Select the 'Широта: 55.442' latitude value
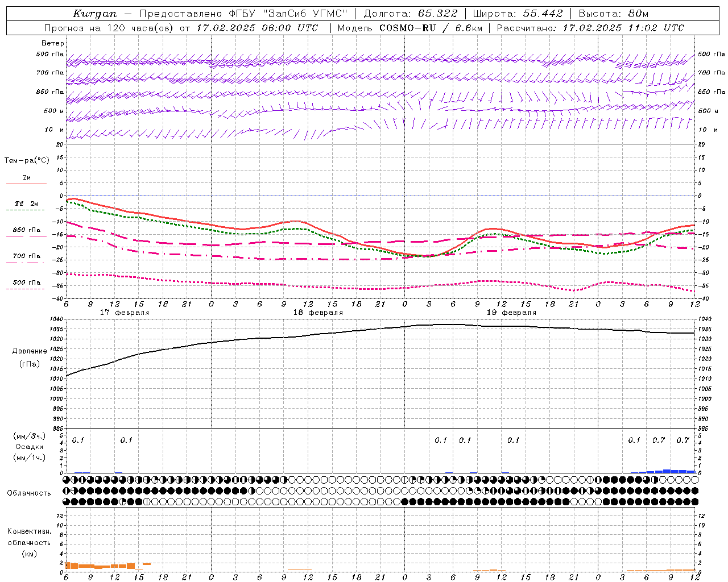Viewport: 728px width, 582px height. click(518, 14)
